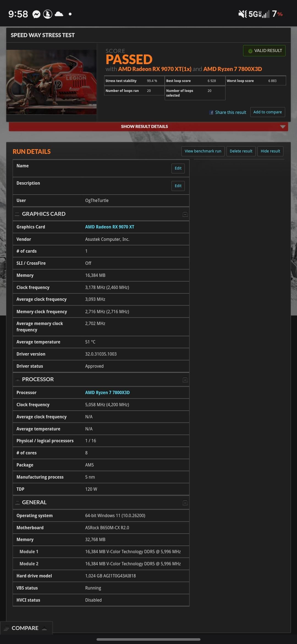Select GPU clock 3,178 MHz value
Screen dimensions: 297x644
click(107, 288)
